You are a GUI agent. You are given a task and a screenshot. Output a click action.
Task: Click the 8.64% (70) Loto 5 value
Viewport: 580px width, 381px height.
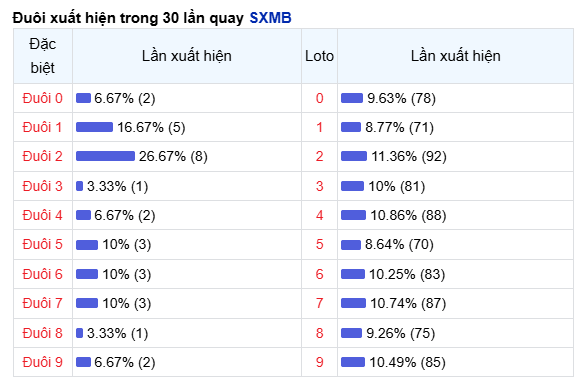[399, 245]
